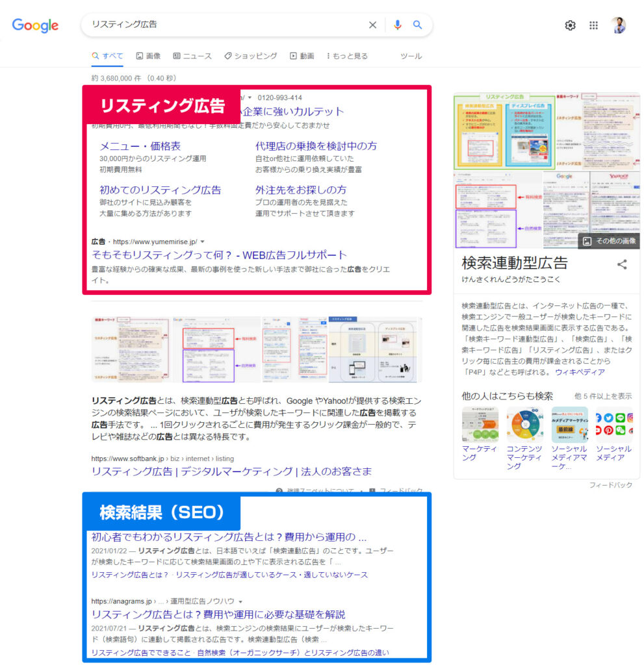Open リスティング広告とは？費用や運用に必要な基礎を解説 result

coord(218,614)
